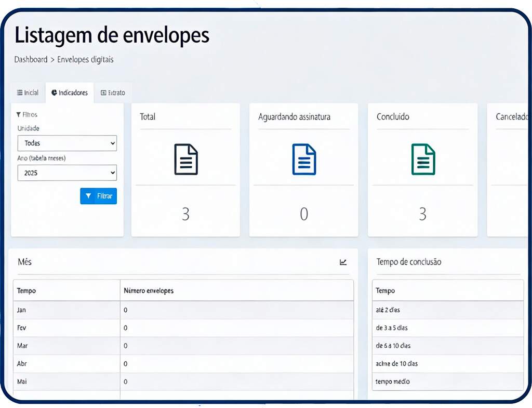This screenshot has height=408, width=532.
Task: Click the Filtrar button
Action: click(x=98, y=196)
